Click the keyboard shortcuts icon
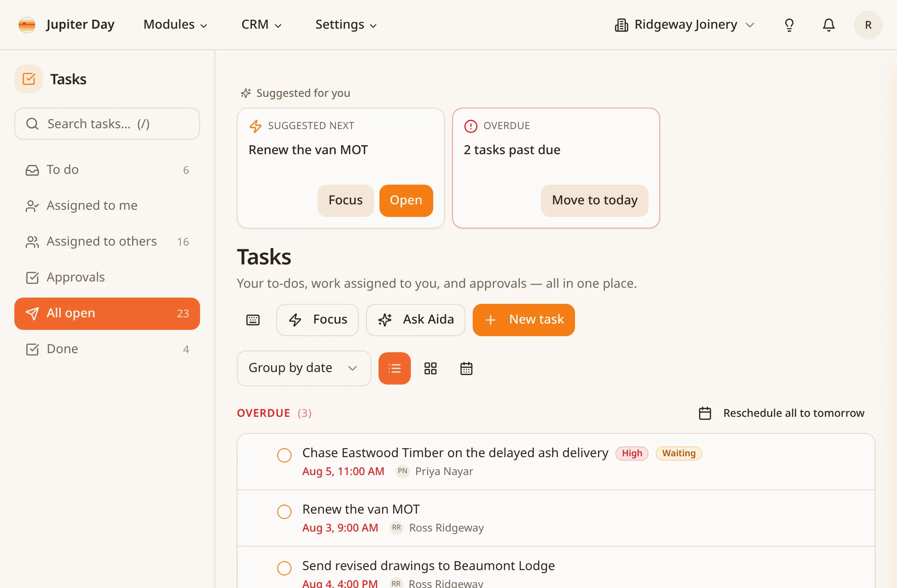The width and height of the screenshot is (897, 588). [x=253, y=320]
